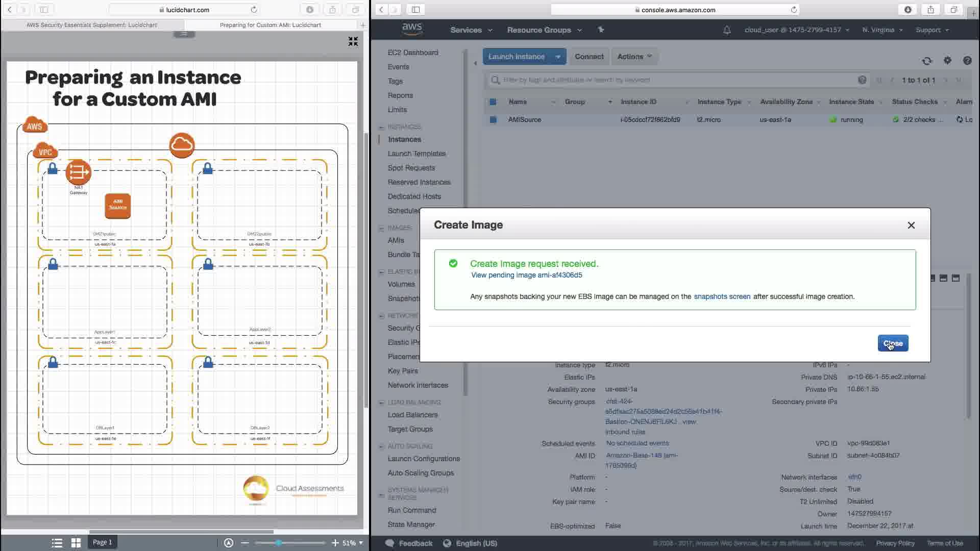980x551 pixels.
Task: Refresh the instances list with refresh icon
Action: [927, 61]
